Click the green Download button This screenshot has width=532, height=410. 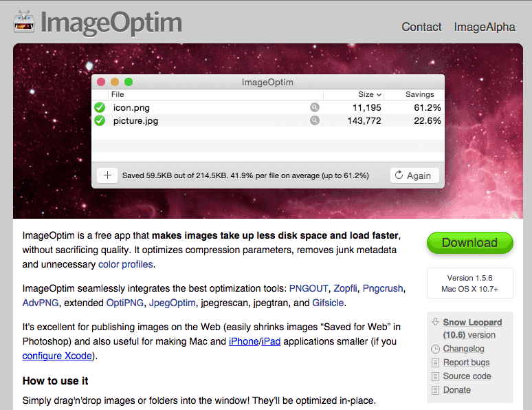(x=470, y=243)
